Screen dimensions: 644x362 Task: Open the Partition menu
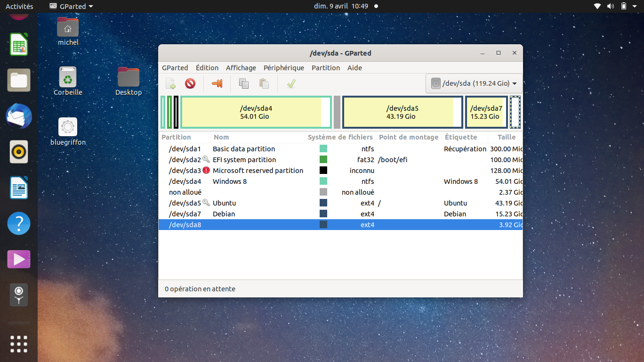(325, 68)
